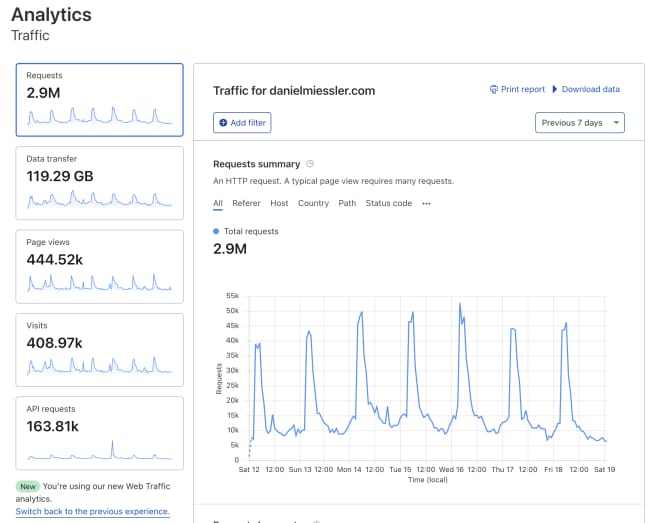The width and height of the screenshot is (650, 523).
Task: Click the Download data link
Action: coord(590,90)
